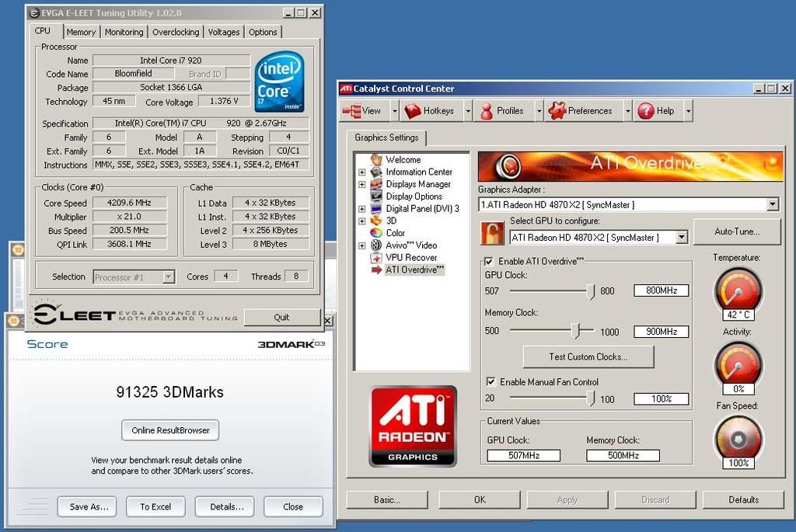Click the Display Options icon

point(376,196)
